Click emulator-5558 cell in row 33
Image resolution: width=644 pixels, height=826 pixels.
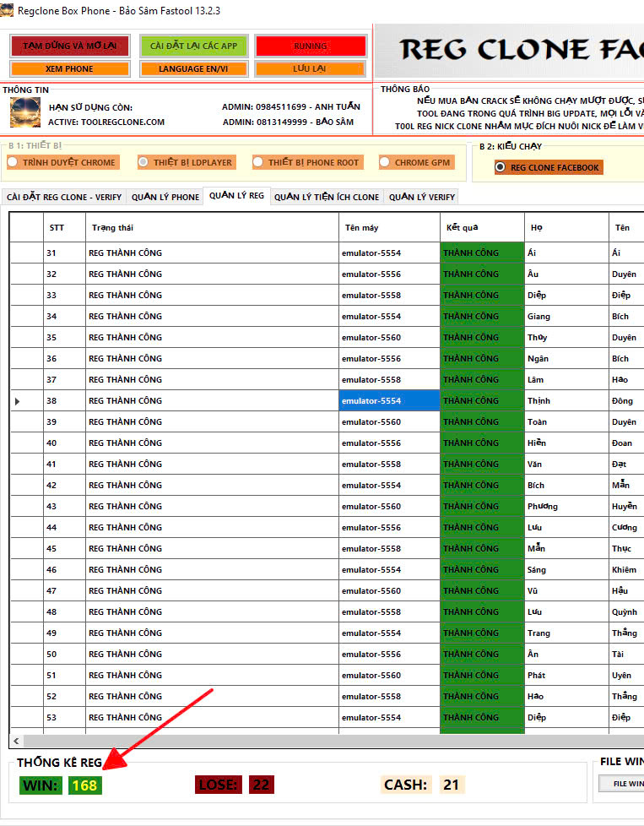coord(389,295)
